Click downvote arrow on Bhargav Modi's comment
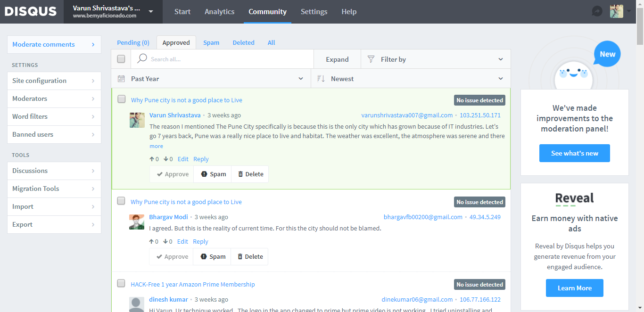The width and height of the screenshot is (644, 312). [165, 242]
